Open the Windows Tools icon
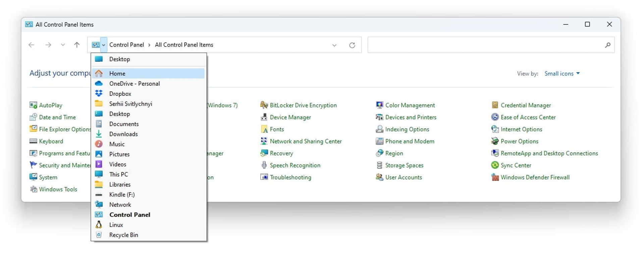Image resolution: width=644 pixels, height=271 pixels. 33,189
